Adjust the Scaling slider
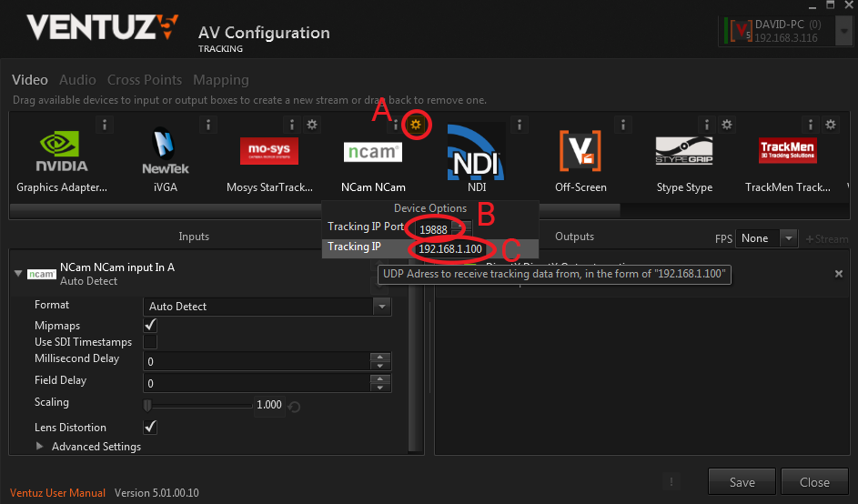This screenshot has width=858, height=504. [147, 405]
